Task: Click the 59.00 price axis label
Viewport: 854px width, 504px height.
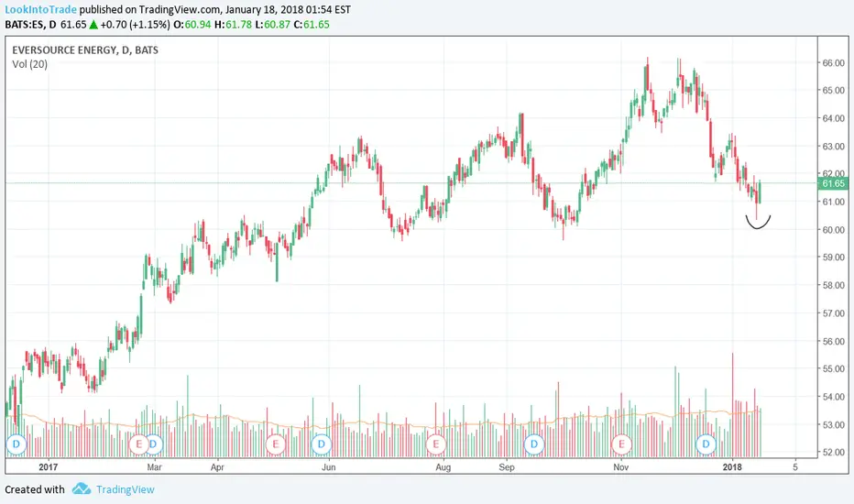Action: [834, 257]
